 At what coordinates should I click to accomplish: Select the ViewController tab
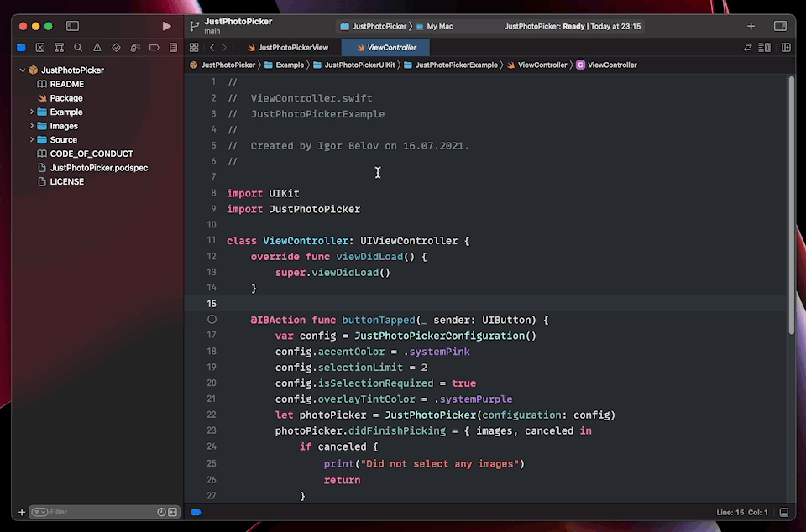point(386,48)
